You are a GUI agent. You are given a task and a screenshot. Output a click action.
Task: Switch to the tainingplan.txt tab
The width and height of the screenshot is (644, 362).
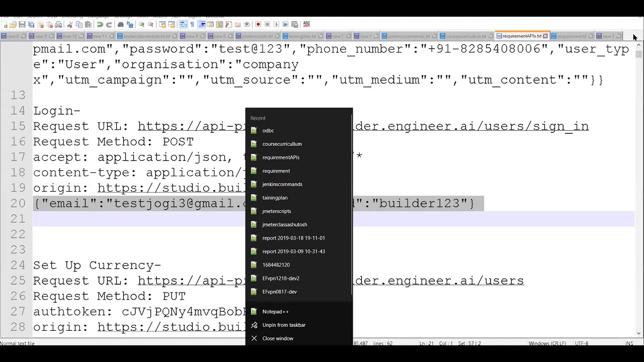pos(302,36)
